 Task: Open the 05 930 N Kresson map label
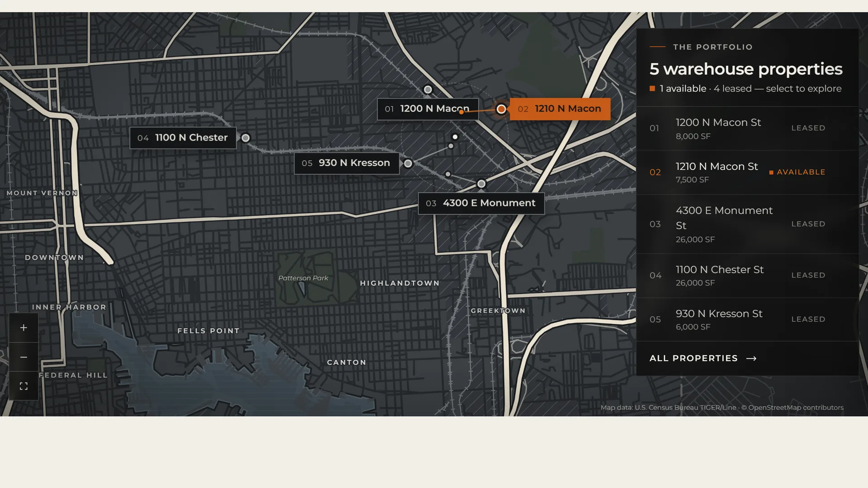[346, 163]
